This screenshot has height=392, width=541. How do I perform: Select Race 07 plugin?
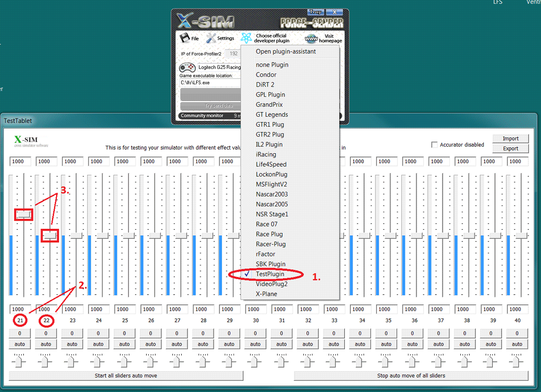click(267, 224)
